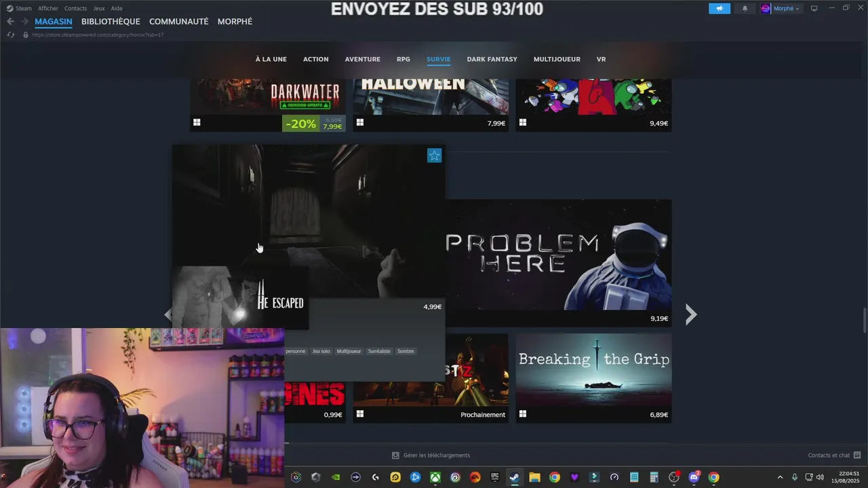Switch to the MAGASIN tab

54,22
